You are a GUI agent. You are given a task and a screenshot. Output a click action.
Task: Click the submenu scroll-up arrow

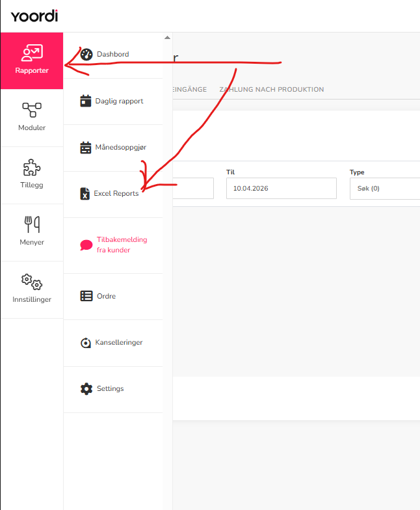point(168,38)
